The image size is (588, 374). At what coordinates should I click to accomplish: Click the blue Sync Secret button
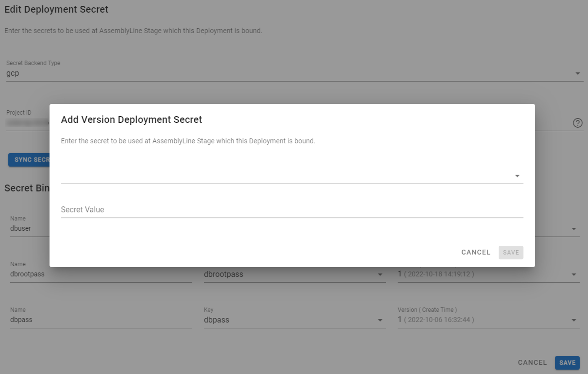pyautogui.click(x=29, y=160)
